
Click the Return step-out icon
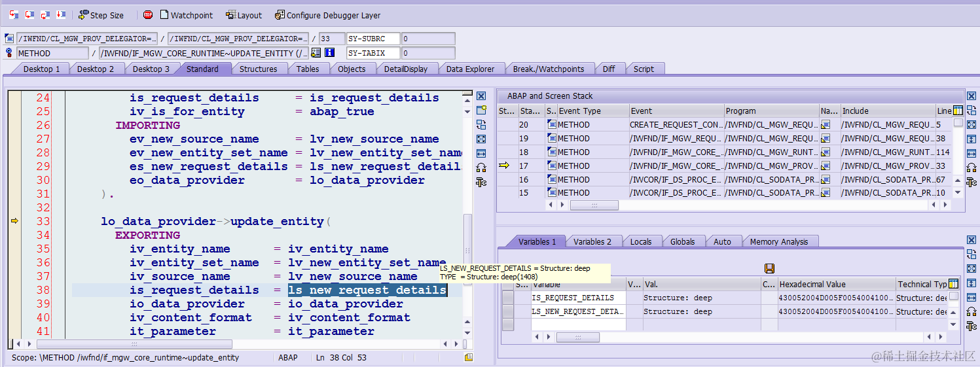coord(46,14)
